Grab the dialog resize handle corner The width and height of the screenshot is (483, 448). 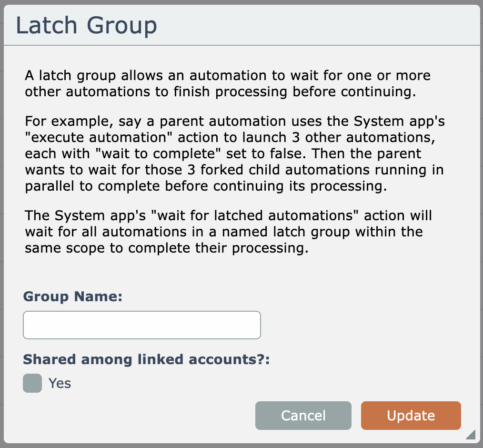click(x=471, y=434)
